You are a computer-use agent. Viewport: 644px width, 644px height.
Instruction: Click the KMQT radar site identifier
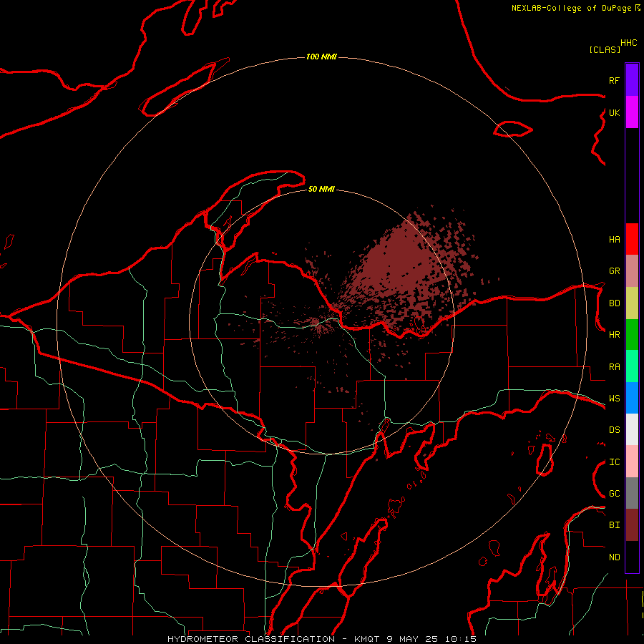367,639
